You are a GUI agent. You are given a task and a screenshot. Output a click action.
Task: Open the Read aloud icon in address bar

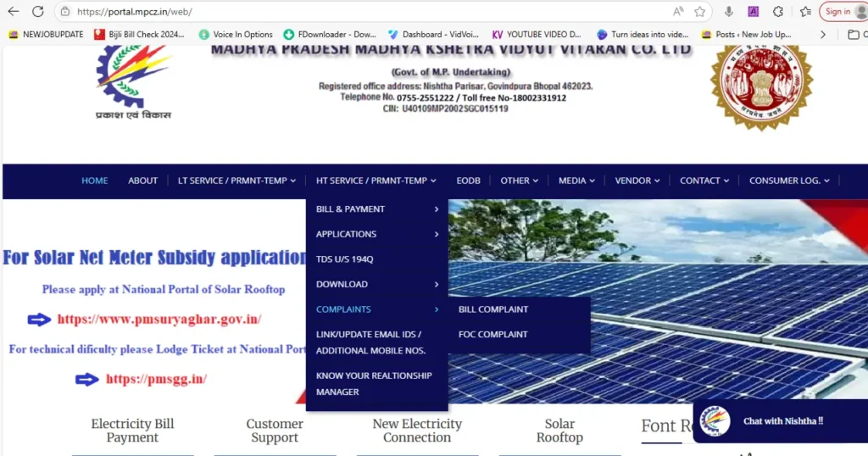(x=678, y=11)
